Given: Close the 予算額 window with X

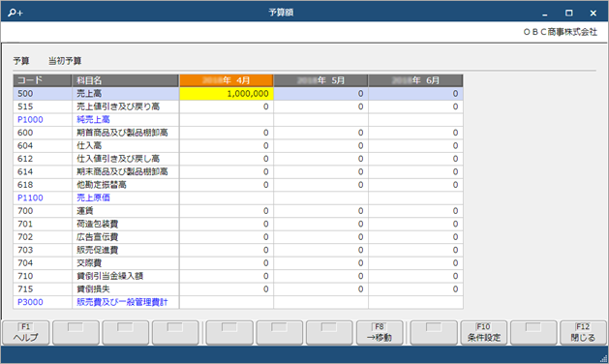Looking at the screenshot, I should coord(594,14).
